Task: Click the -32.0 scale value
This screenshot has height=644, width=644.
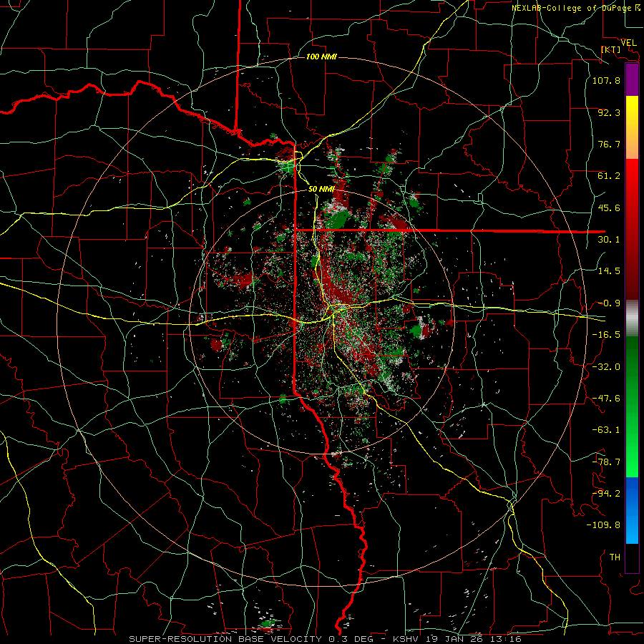Action: 606,367
